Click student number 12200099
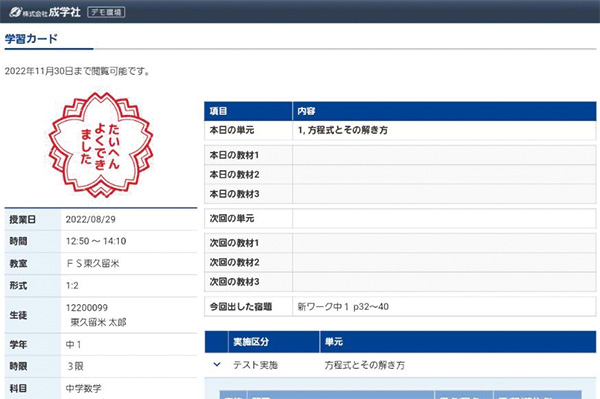 point(86,308)
